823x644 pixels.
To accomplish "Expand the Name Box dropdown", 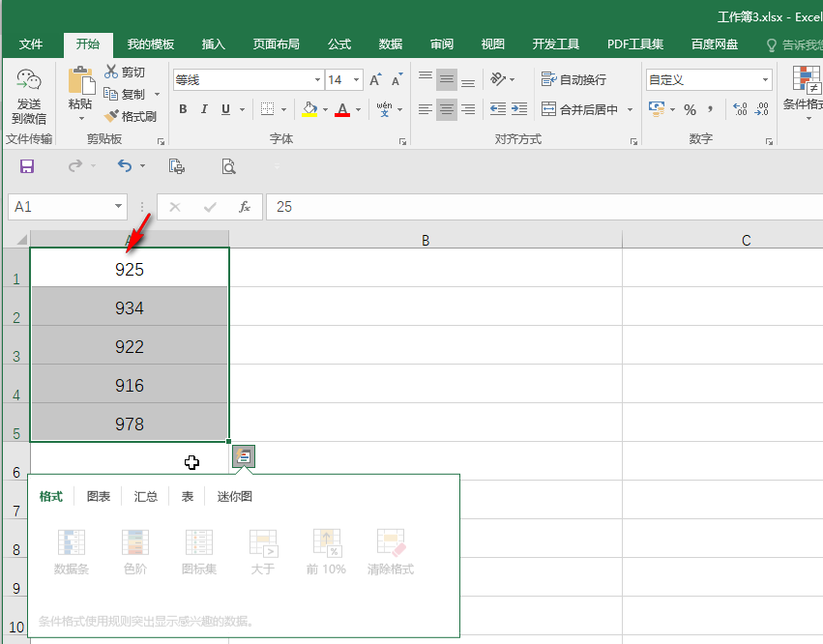I will tap(119, 206).
